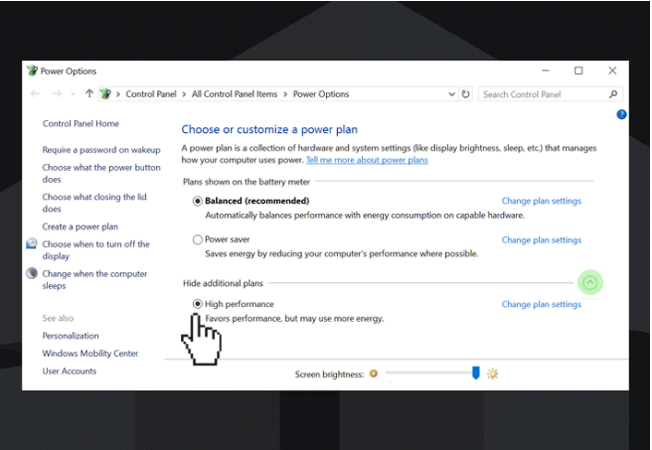Click All Control Panel Items breadcrumb
The height and width of the screenshot is (450, 652).
click(x=235, y=94)
